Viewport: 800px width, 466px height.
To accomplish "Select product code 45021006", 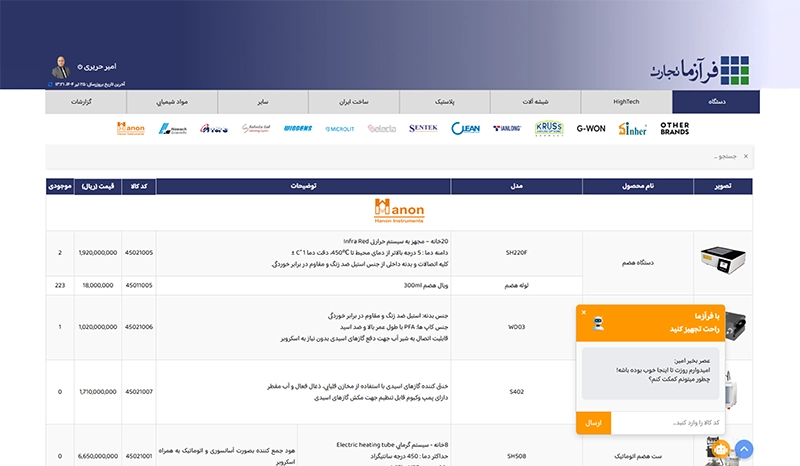I will click(x=139, y=327).
